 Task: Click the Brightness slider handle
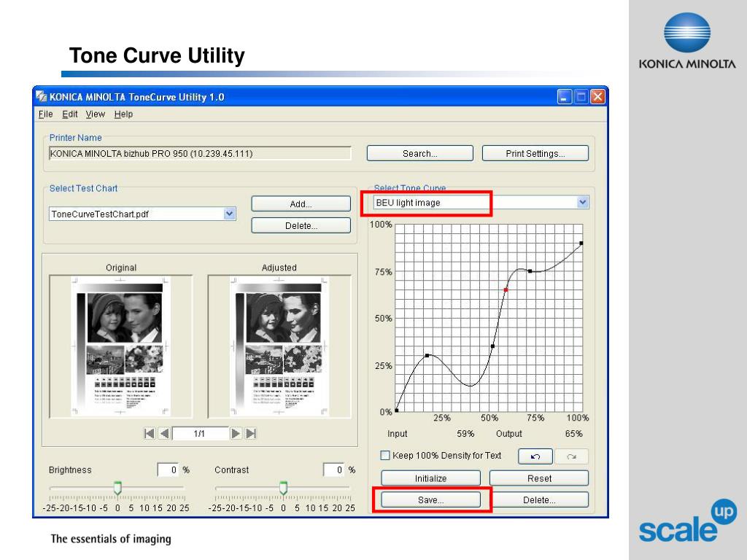[x=117, y=488]
